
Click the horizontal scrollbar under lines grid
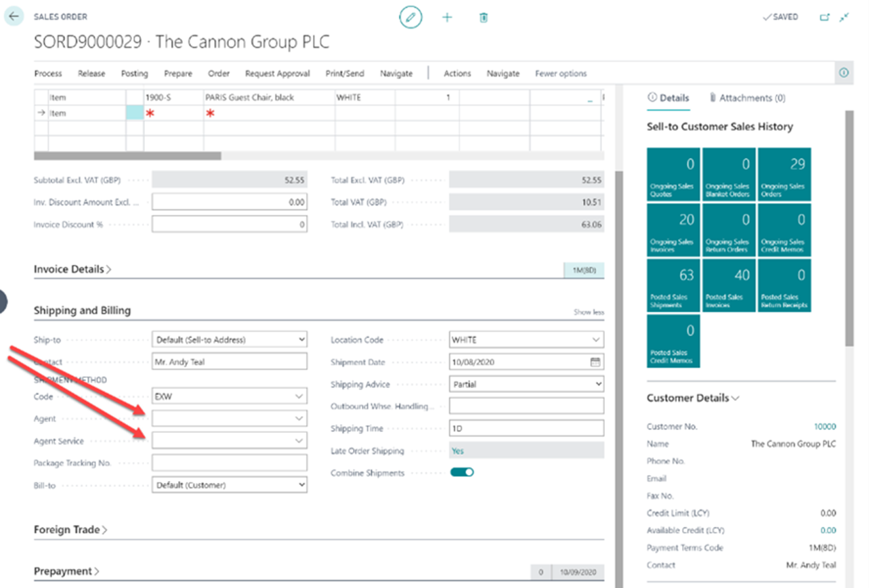pyautogui.click(x=127, y=156)
